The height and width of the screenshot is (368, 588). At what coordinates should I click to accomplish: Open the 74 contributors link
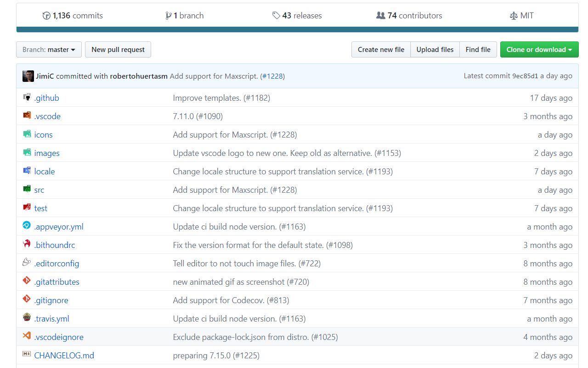tap(409, 16)
